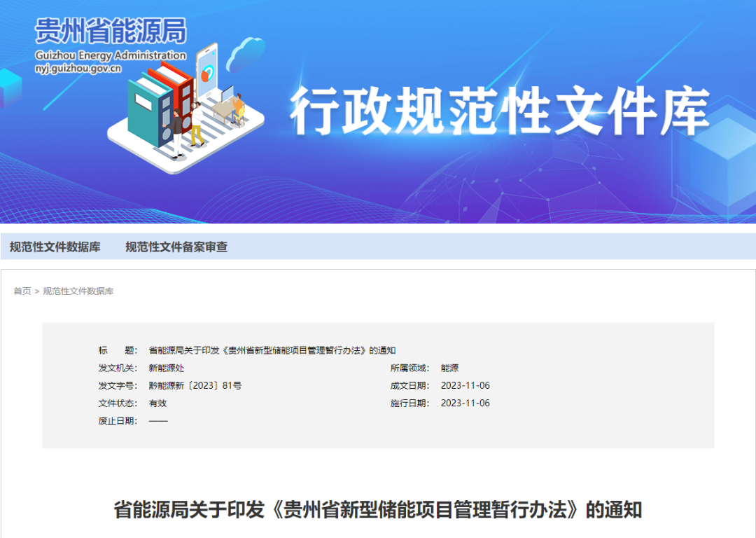Open the 规范性文件数据库 tab
Screen dimensions: 756x538
click(x=55, y=247)
